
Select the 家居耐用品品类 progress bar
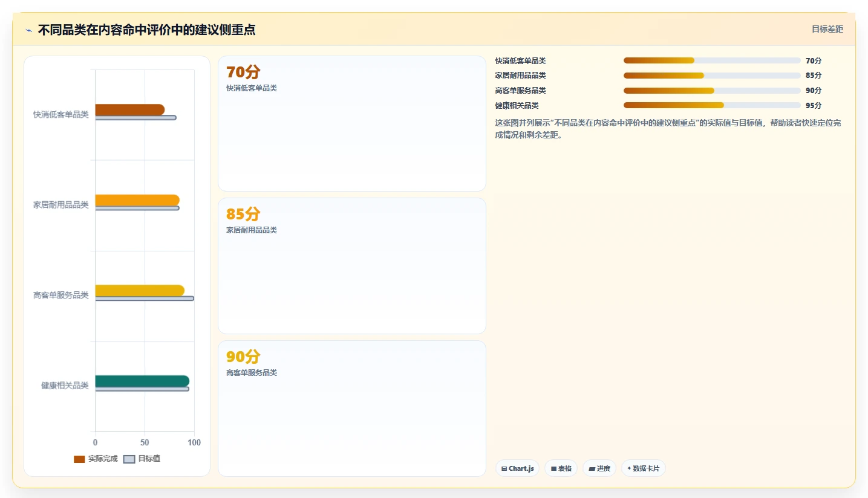click(x=712, y=76)
